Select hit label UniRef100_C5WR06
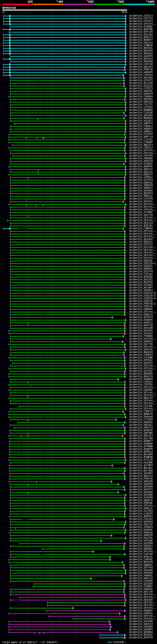This screenshot has height=644, width=157. coord(141,46)
